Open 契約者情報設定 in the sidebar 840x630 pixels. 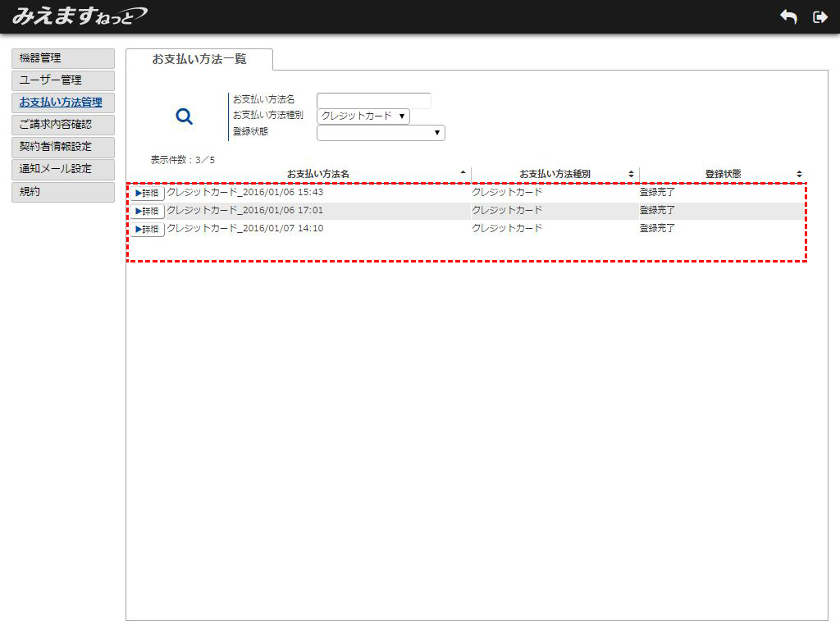(63, 147)
